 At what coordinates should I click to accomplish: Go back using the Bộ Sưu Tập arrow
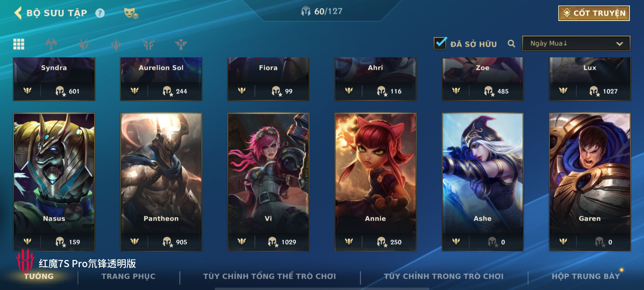pos(18,13)
